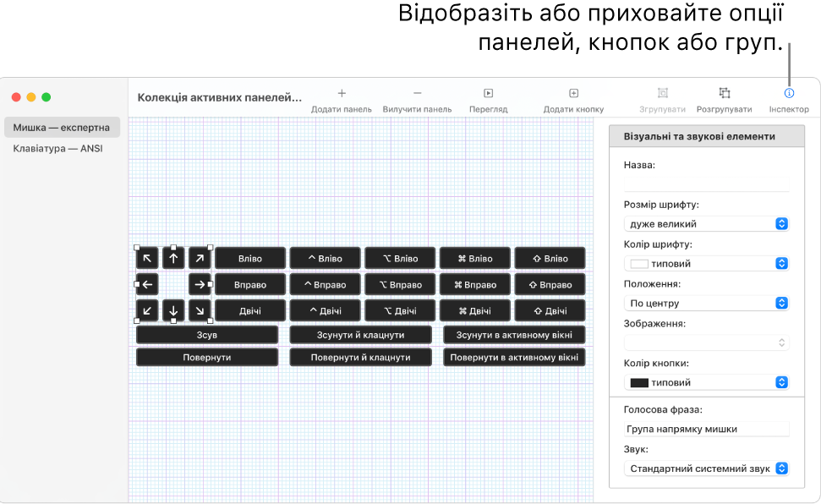Click the black button color swatch
The height and width of the screenshot is (504, 821).
pos(638,383)
